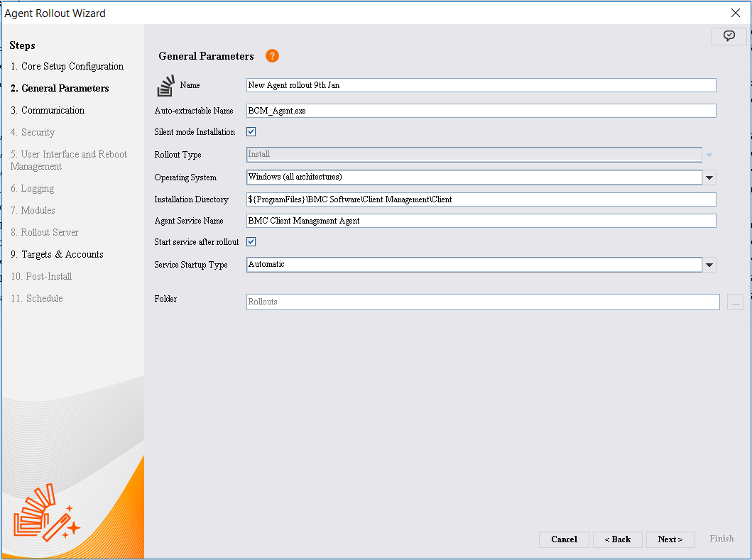The height and width of the screenshot is (560, 752).
Task: Cancel the rollout wizard
Action: coord(564,539)
